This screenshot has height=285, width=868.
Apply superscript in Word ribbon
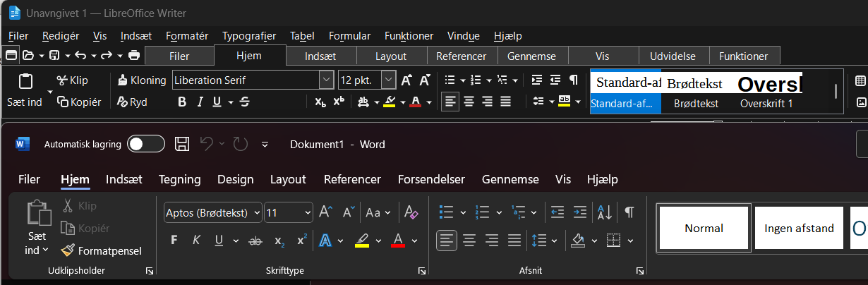tap(301, 241)
